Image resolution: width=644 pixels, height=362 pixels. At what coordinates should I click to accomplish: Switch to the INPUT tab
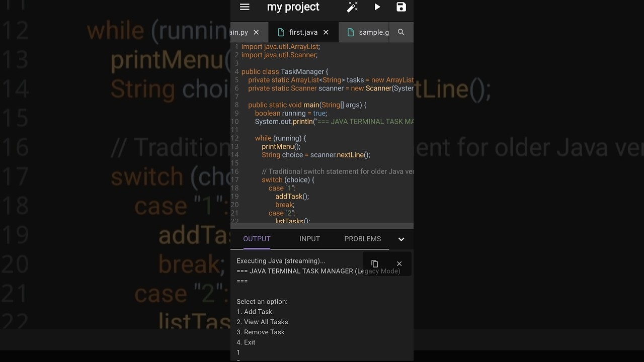(x=309, y=239)
